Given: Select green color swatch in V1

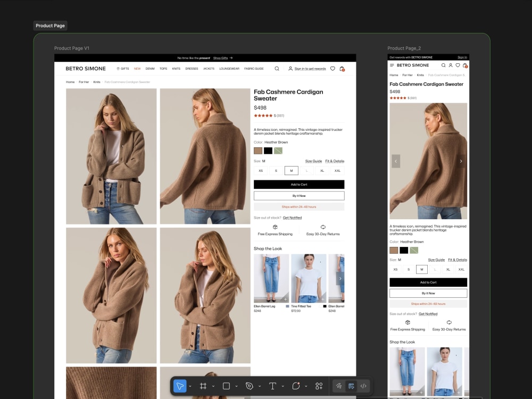Looking at the screenshot, I should point(278,151).
